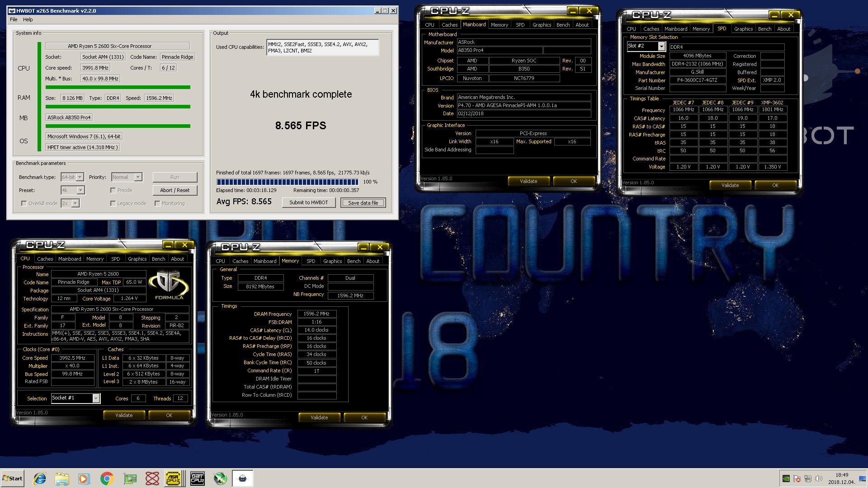Screen dimensions: 868x488
Task: Launch Google Chrome from the taskbar
Action: pos(107,478)
